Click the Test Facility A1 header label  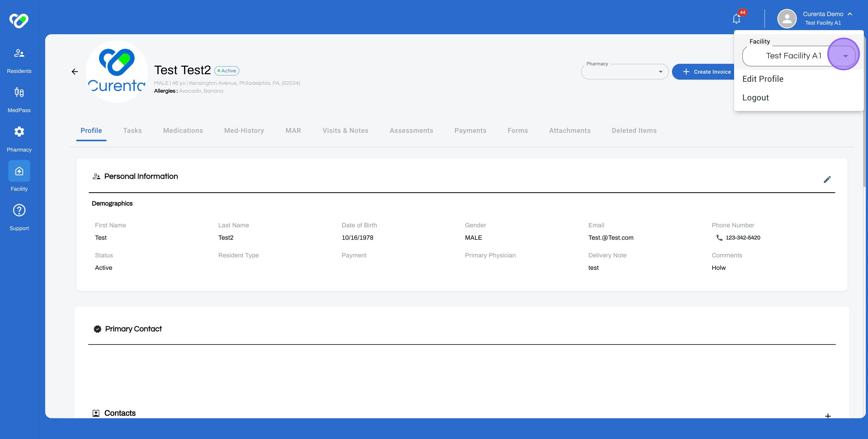pyautogui.click(x=823, y=23)
